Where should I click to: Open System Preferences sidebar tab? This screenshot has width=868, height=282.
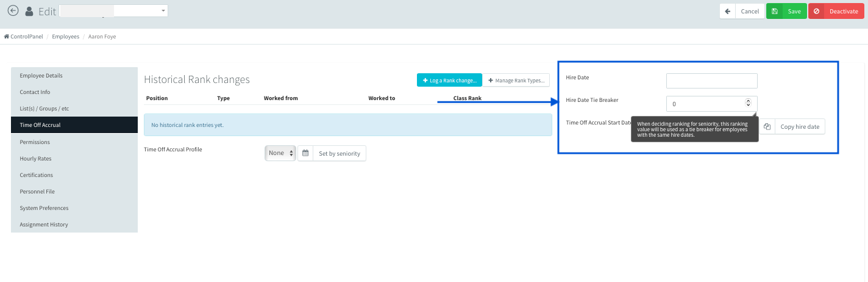[74, 208]
